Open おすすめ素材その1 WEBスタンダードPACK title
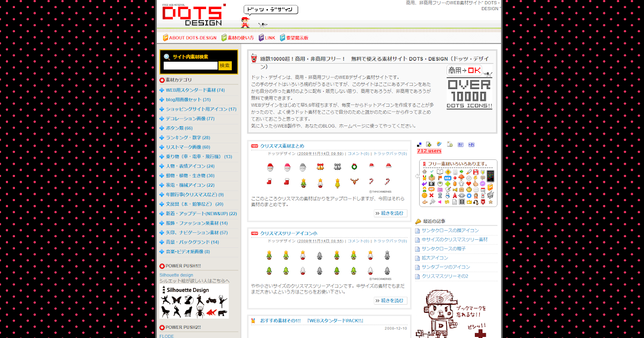This screenshot has width=644, height=338. (312, 321)
